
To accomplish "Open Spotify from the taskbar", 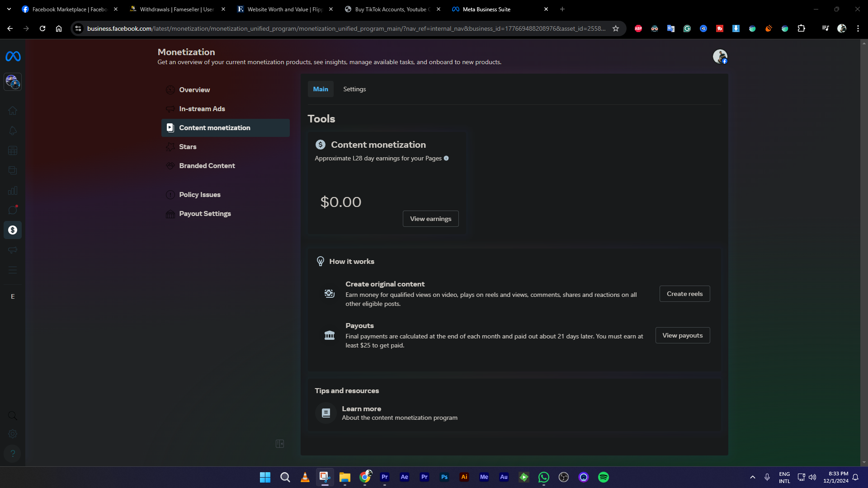I will (604, 477).
